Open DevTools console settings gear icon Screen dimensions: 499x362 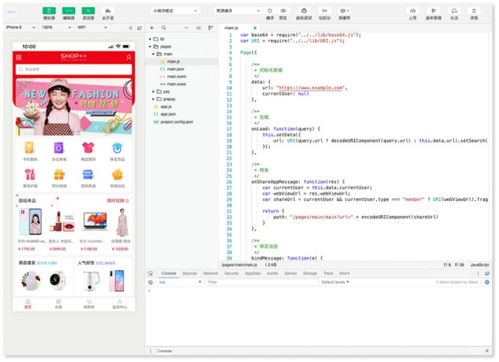tap(487, 282)
